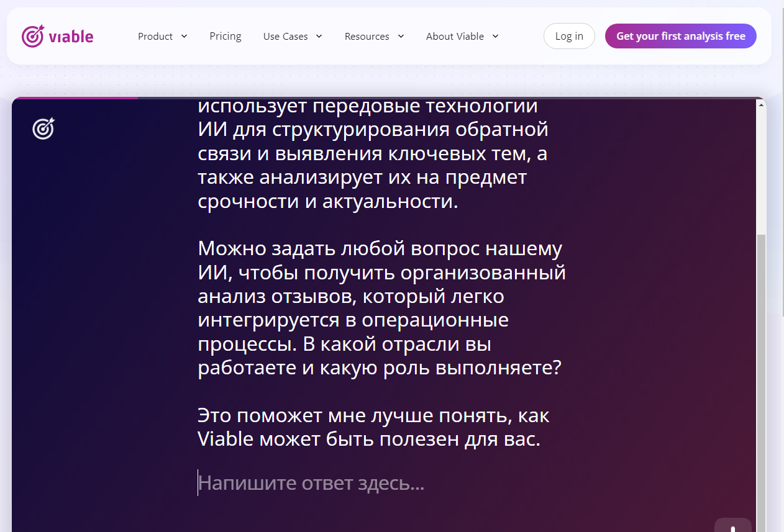
Task: Click the target icon in the chat panel
Action: coord(43,128)
